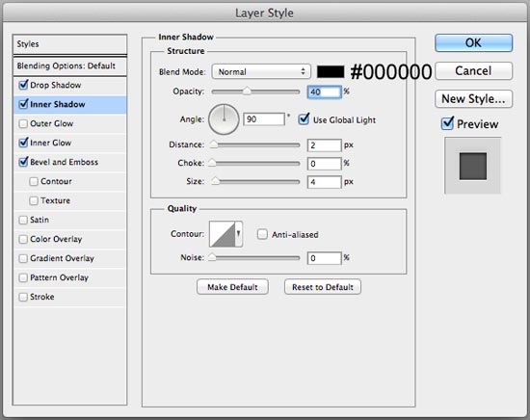Viewport: 530px width, 420px height.
Task: Click the Opacity slider handle
Action: coord(247,92)
